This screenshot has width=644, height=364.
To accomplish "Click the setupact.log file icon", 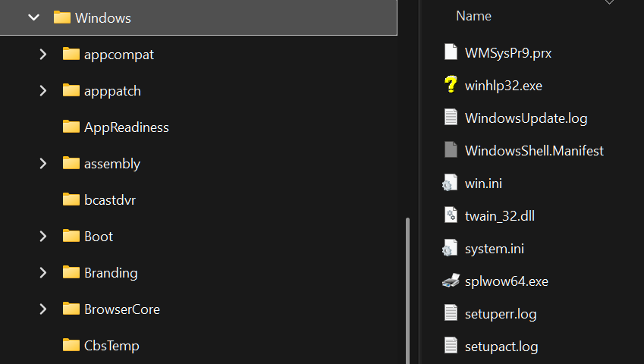I will [451, 345].
